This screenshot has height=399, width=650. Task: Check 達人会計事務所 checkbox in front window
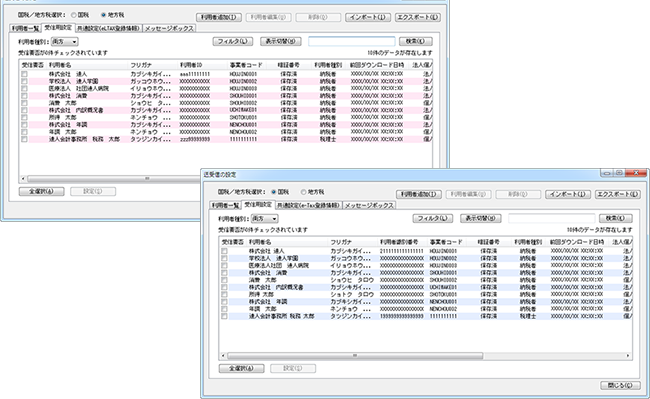pyautogui.click(x=224, y=316)
